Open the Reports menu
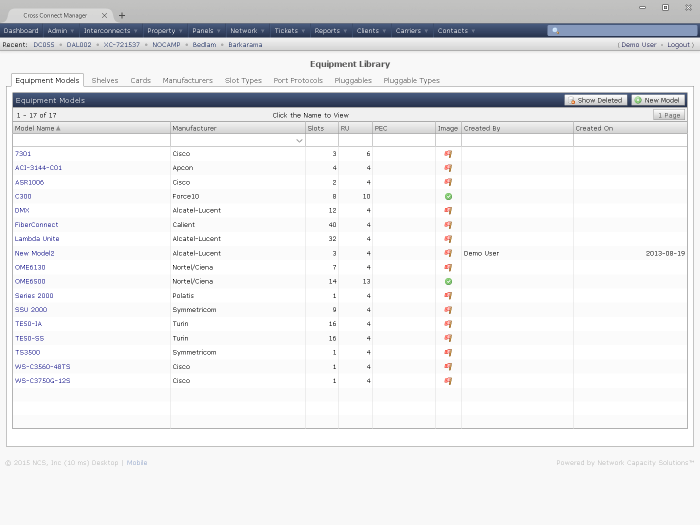Viewport: 700px width, 525px height. point(330,31)
